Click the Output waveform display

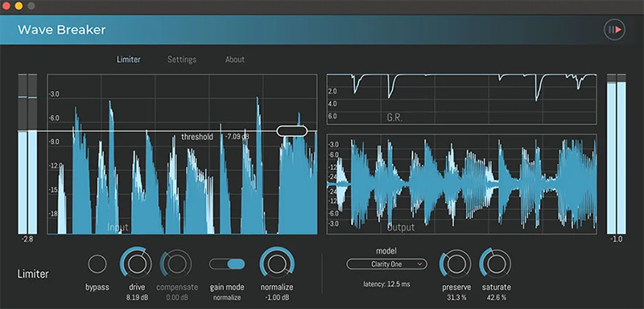pyautogui.click(x=461, y=184)
